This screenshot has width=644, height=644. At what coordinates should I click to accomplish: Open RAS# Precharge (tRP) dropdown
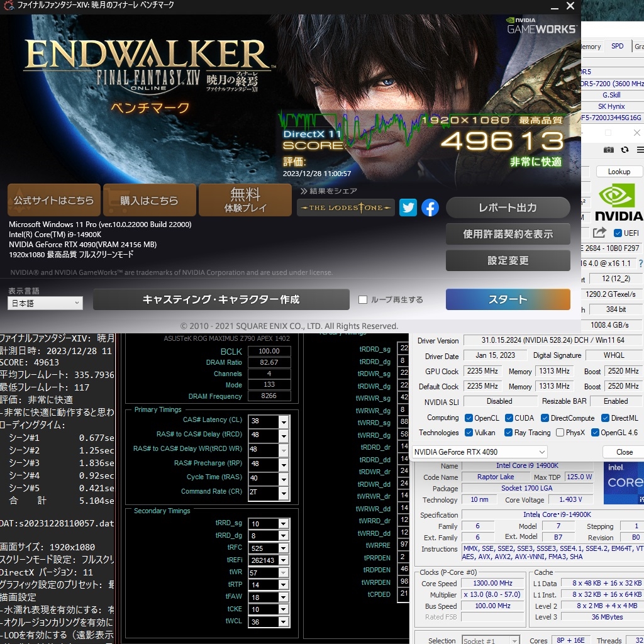coord(284,465)
